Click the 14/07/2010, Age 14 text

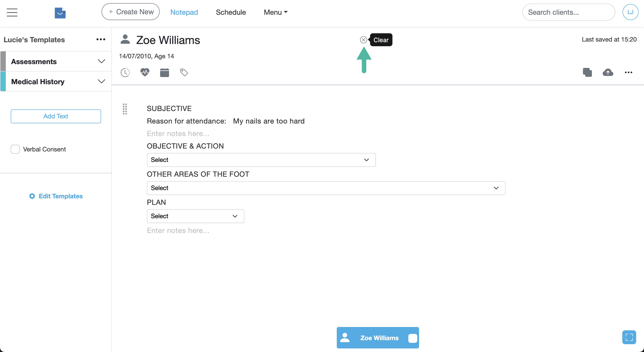tap(146, 56)
